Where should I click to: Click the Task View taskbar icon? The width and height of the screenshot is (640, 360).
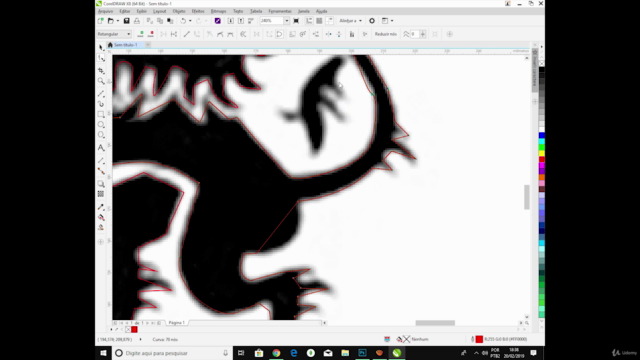(241, 353)
